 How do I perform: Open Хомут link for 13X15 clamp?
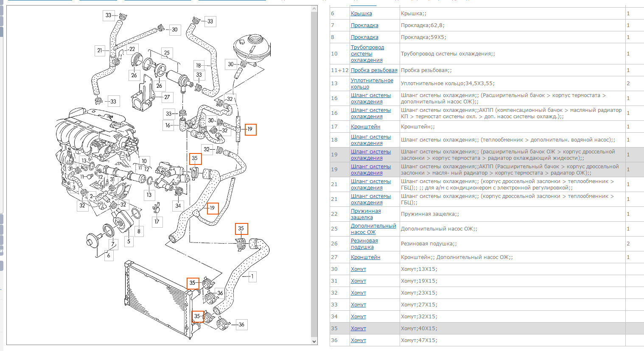[358, 269]
